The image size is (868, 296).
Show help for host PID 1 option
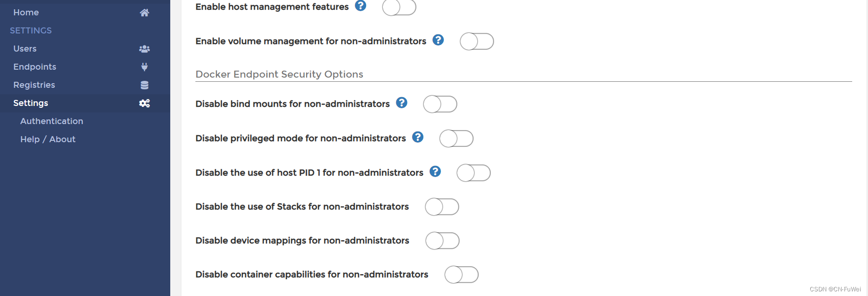pos(435,171)
